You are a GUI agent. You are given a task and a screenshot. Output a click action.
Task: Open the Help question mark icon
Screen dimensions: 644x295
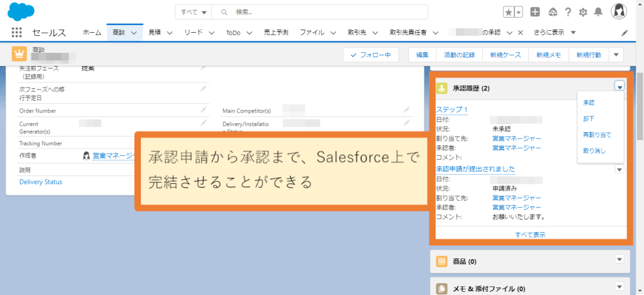coord(568,12)
